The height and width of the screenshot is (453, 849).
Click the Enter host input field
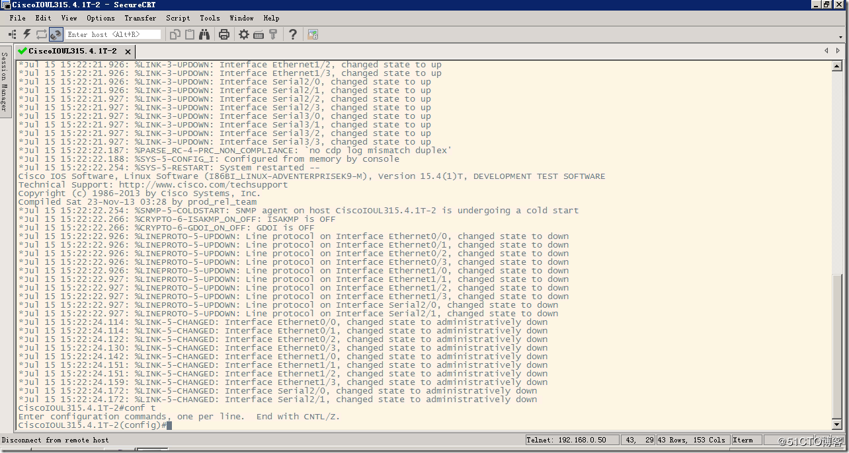pos(113,35)
